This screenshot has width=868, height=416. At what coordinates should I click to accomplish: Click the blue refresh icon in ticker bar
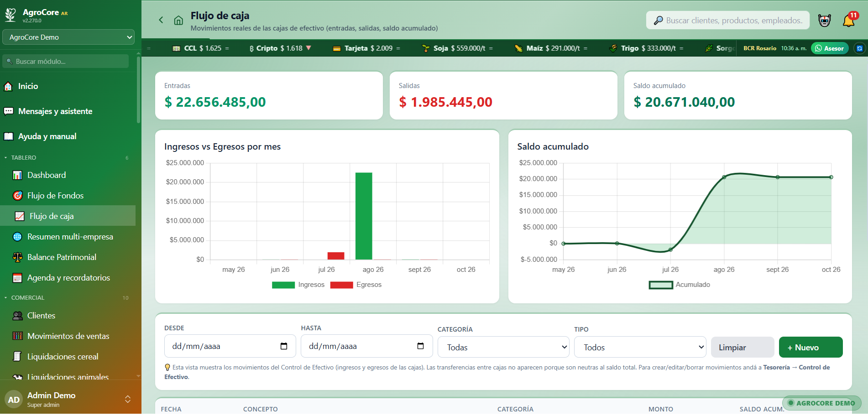coord(859,48)
